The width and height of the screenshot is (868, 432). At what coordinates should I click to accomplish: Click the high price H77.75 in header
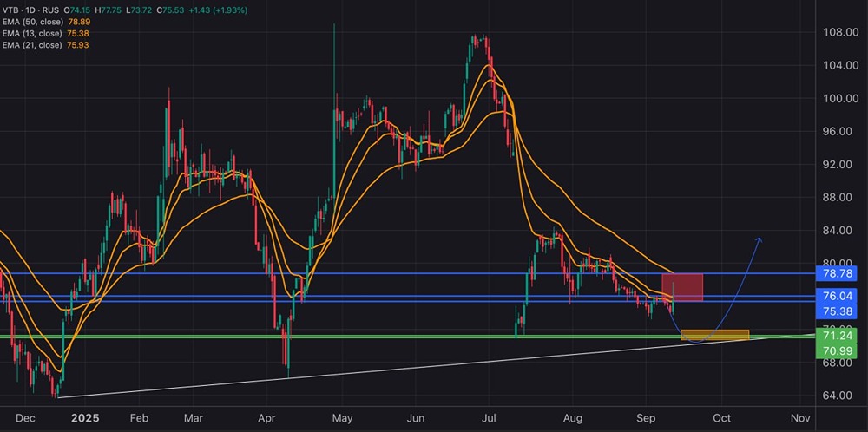108,10
